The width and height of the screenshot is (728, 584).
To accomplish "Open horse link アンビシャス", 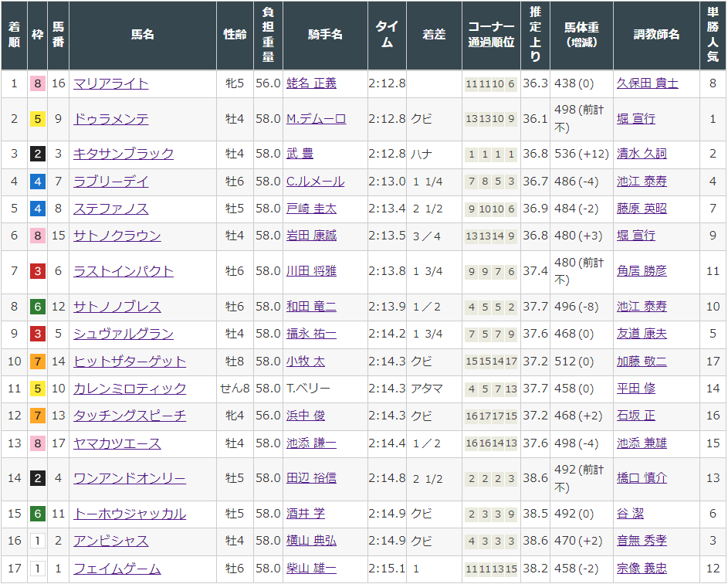I will coord(111,541).
